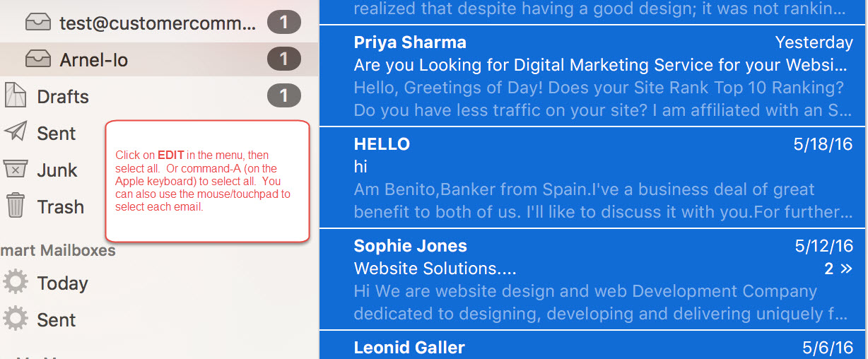Click the Arnel-lo unread count badge
868x359 pixels.
coord(284,59)
